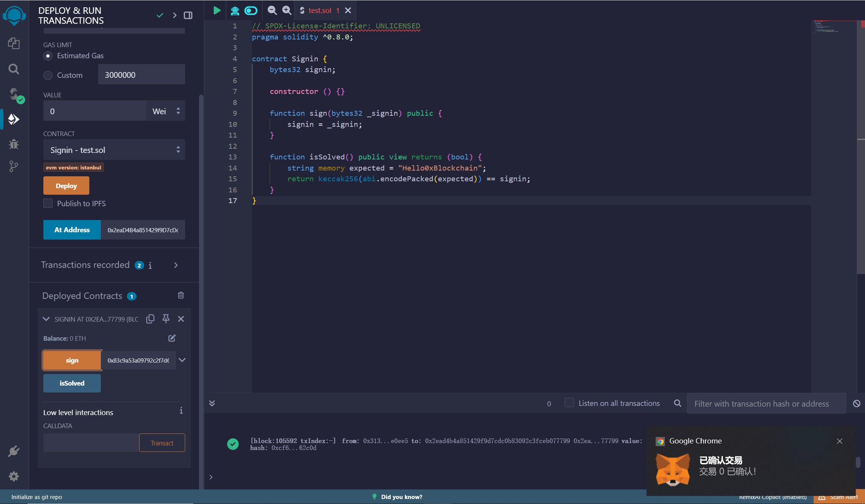Open the Settings gear icon
The width and height of the screenshot is (865, 504).
(14, 476)
